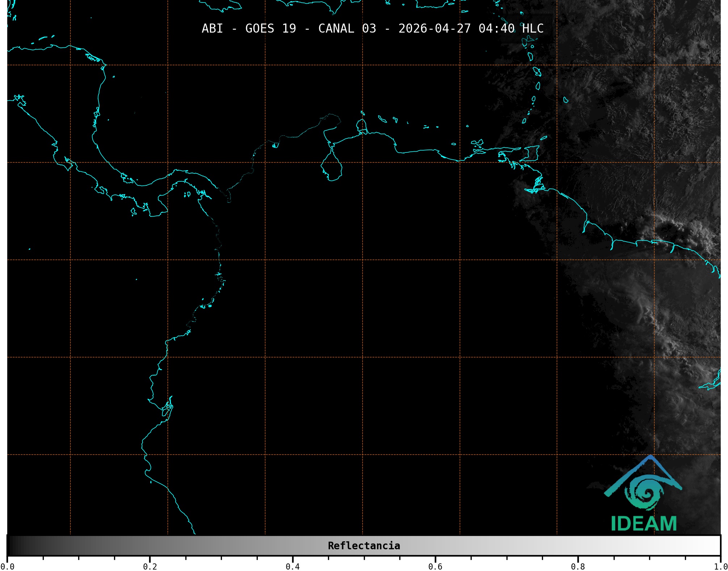
Task: Click the darkest left end of colorbar
Action: coord(11,546)
